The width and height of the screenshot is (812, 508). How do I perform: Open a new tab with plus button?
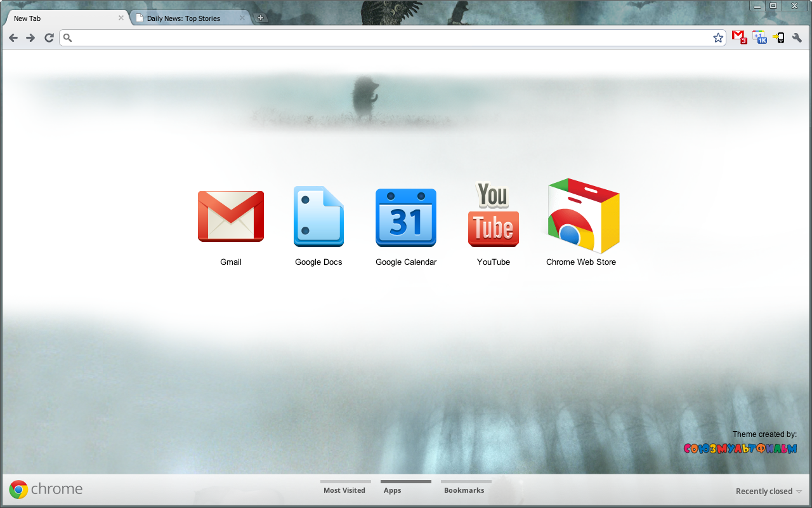260,18
